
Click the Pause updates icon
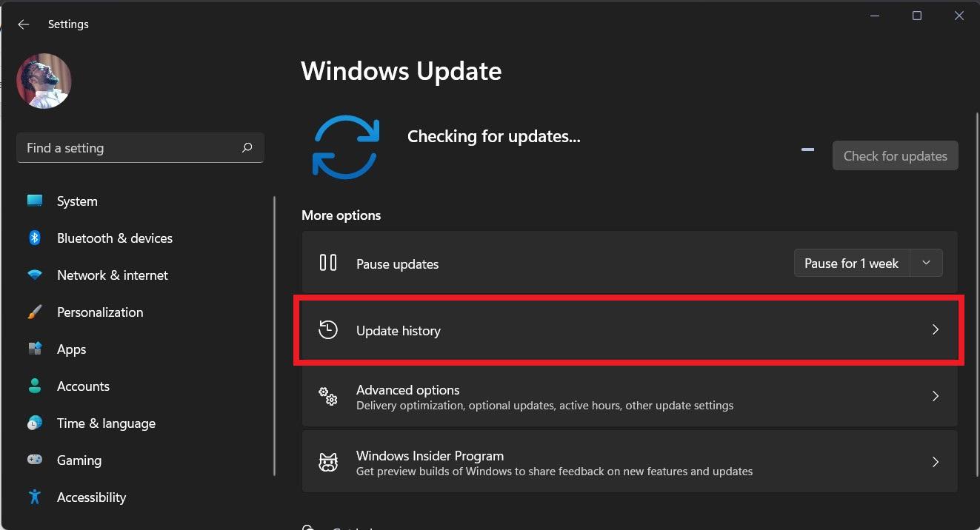[327, 263]
